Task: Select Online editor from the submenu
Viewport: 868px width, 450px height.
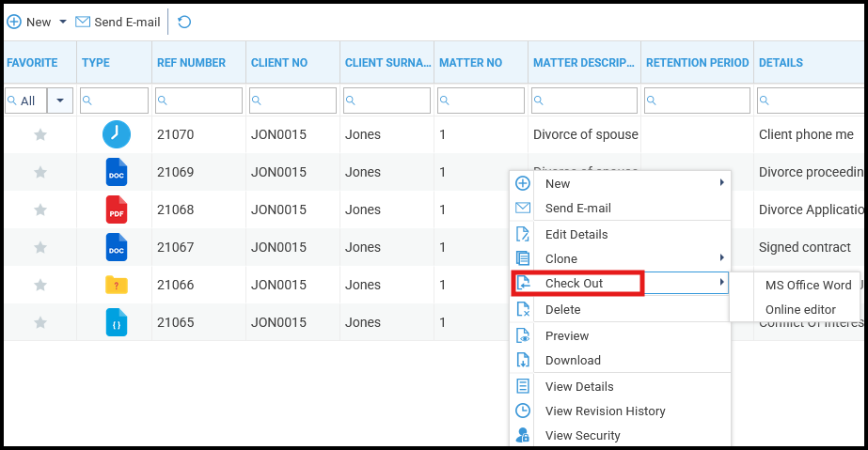Action: (x=799, y=309)
